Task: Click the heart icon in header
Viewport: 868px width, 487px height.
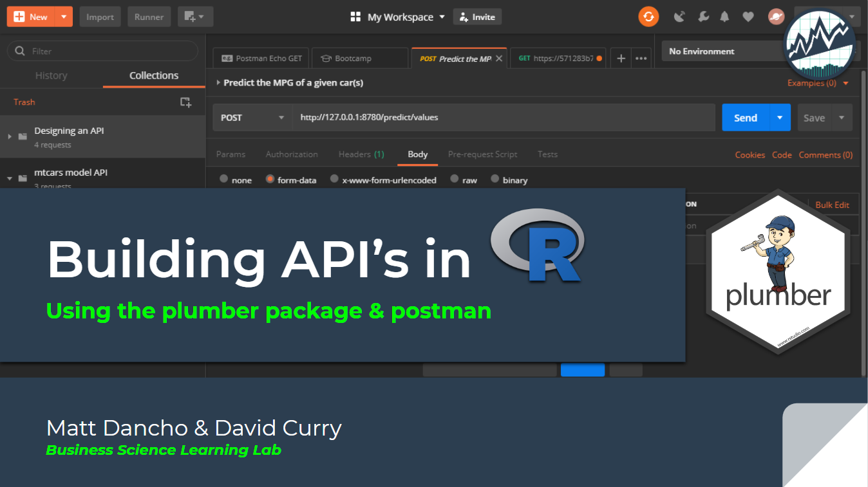Action: [x=748, y=17]
